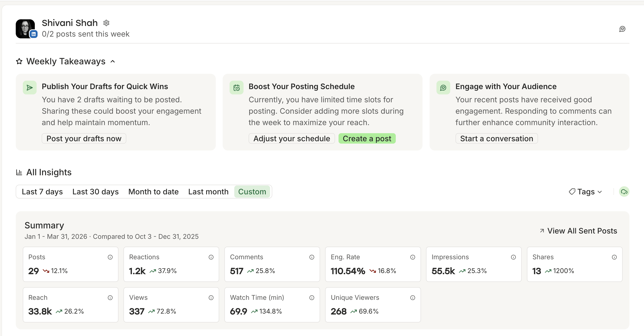Click the green Create a post button
Image resolution: width=644 pixels, height=336 pixels.
pyautogui.click(x=367, y=138)
